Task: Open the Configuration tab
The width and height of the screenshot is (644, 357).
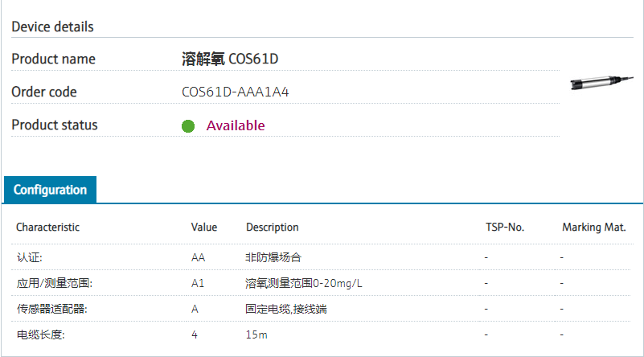Action: click(x=50, y=190)
